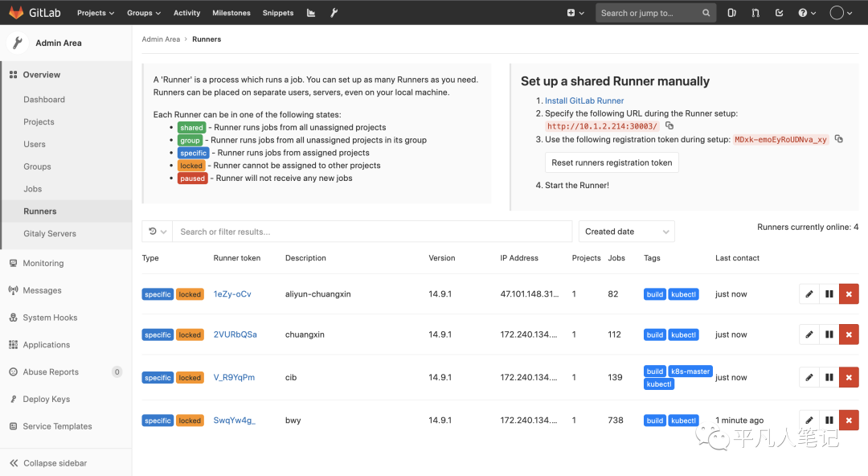The height and width of the screenshot is (476, 868).
Task: Open runner token V_R9YqPm
Action: 234,377
